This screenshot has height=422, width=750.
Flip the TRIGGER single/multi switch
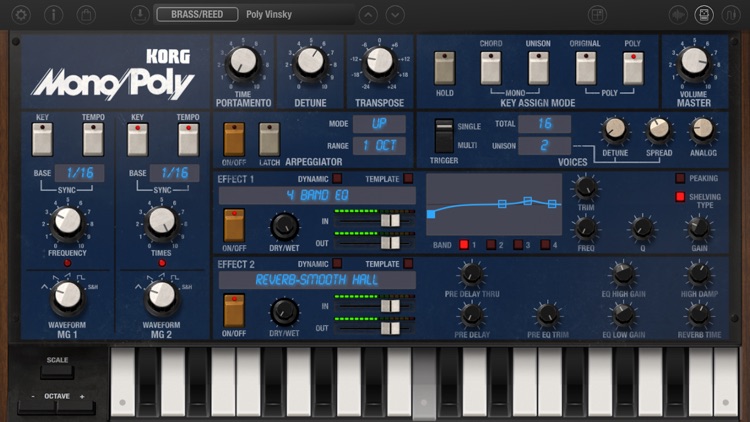(443, 135)
